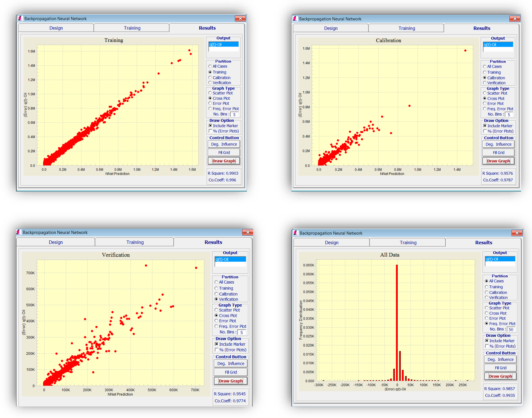Click the app icon in the Training window title bar
Screen dimensions: 532x418
20,18
